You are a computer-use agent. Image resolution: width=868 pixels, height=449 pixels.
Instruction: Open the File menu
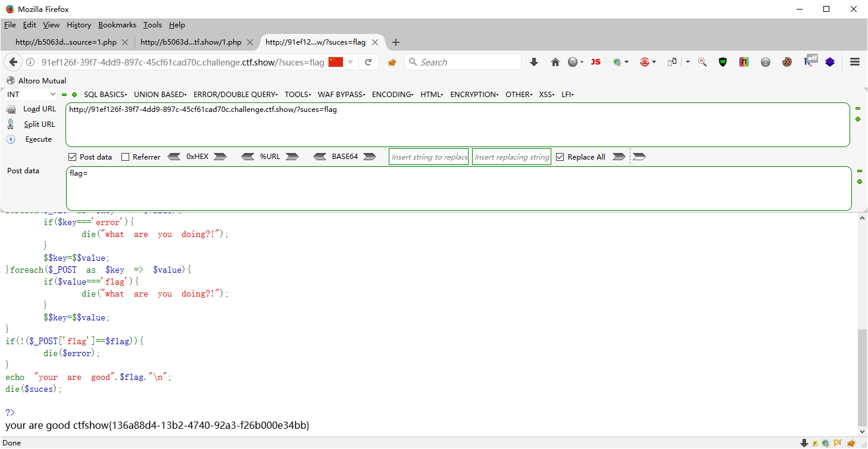10,25
